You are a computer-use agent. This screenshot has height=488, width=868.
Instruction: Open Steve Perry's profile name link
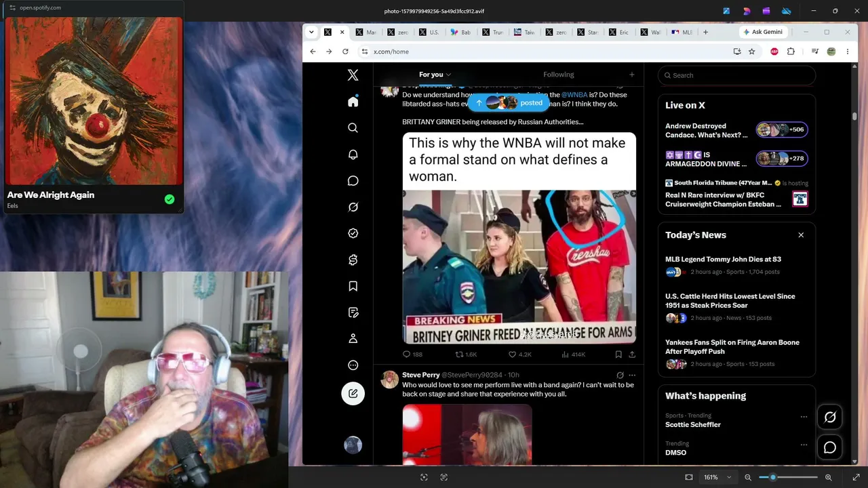tap(421, 375)
